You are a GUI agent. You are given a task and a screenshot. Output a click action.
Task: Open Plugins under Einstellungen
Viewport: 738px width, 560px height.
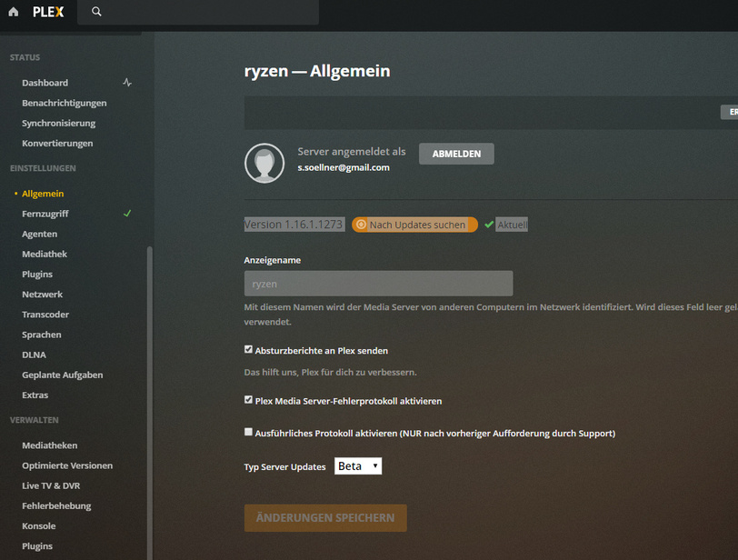[37, 274]
